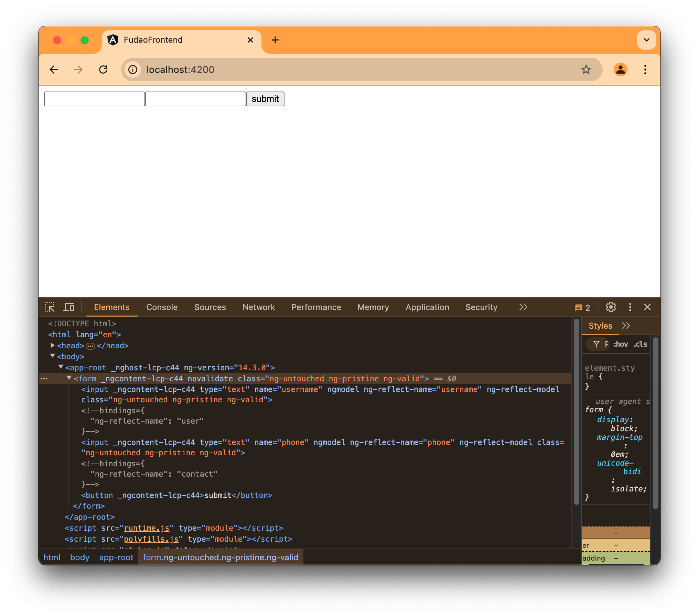
Task: Expand the head element in DOM tree
Action: click(53, 346)
